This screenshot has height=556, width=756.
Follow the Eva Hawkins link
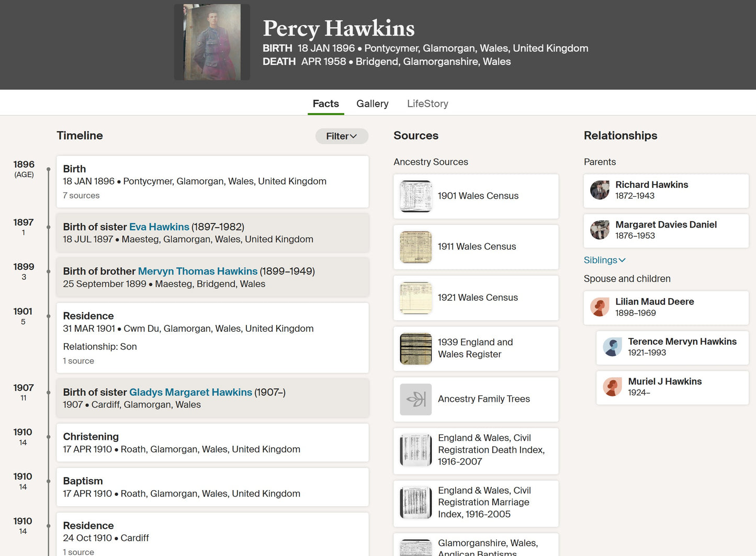click(x=159, y=227)
